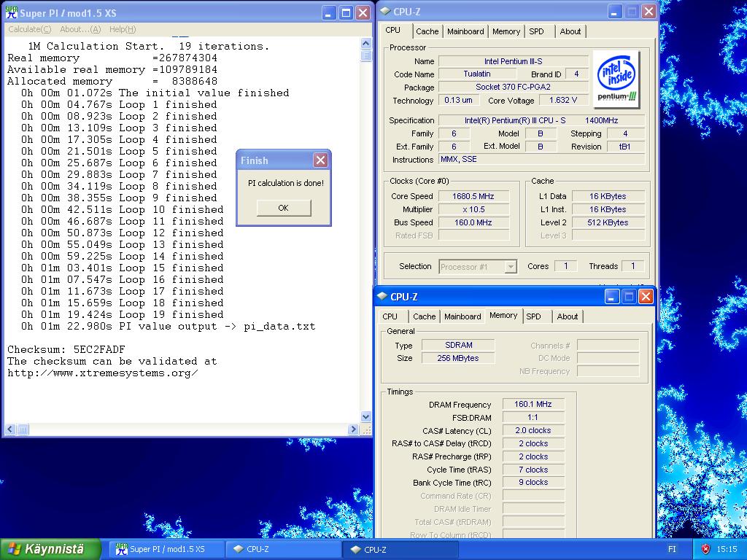747x560 pixels.
Task: Select the CPU tab in upper CPU-Z
Action: (393, 30)
